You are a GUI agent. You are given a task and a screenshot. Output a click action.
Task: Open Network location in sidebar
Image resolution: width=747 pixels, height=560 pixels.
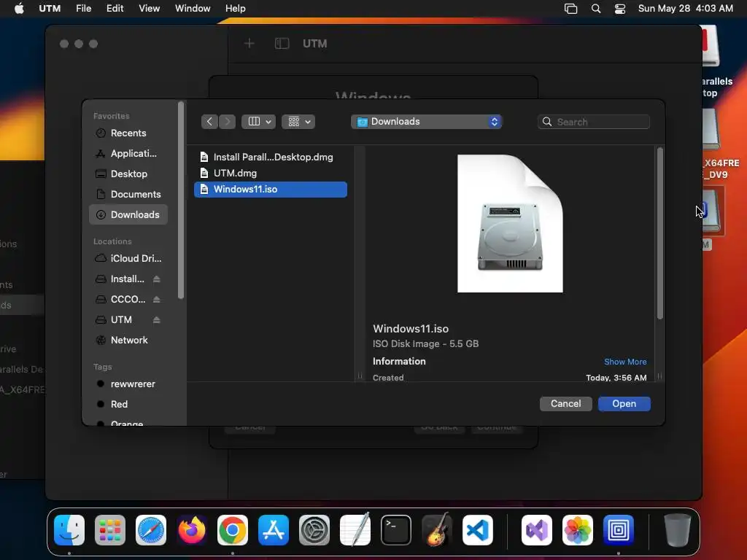(x=128, y=340)
